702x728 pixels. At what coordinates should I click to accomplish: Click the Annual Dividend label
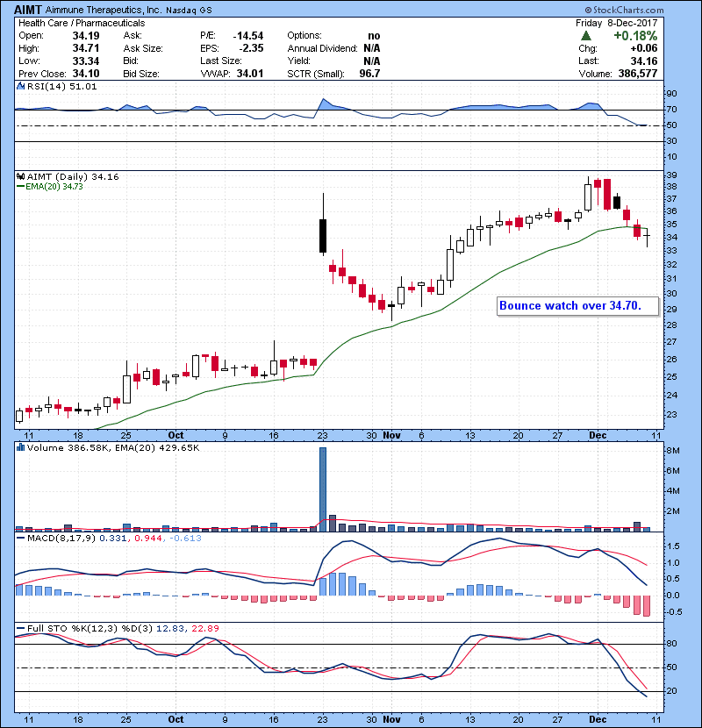coord(322,48)
